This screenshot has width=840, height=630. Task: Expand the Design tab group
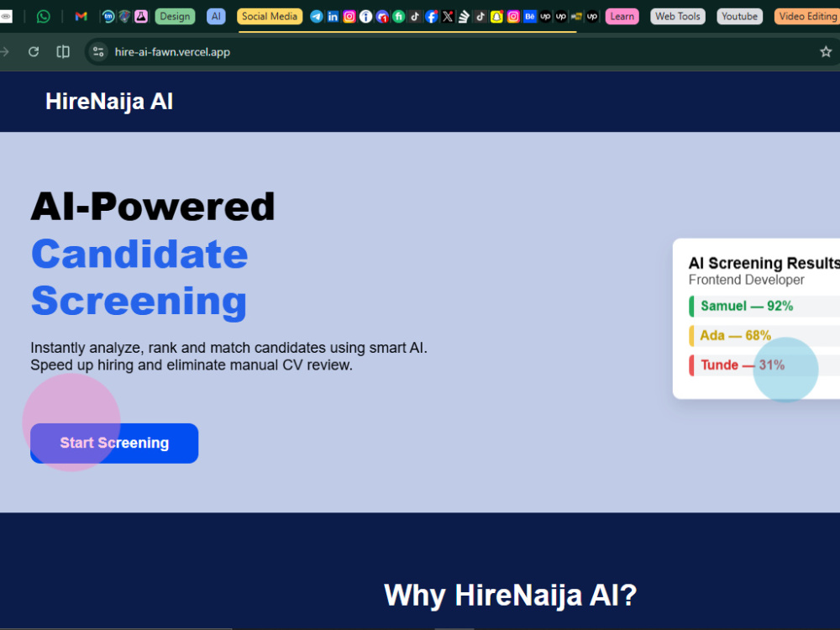(x=175, y=17)
